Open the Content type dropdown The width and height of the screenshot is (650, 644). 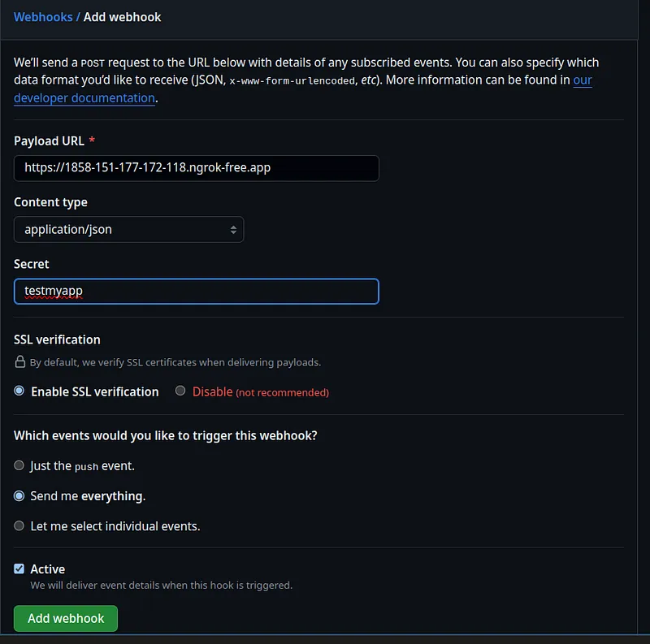click(x=128, y=229)
